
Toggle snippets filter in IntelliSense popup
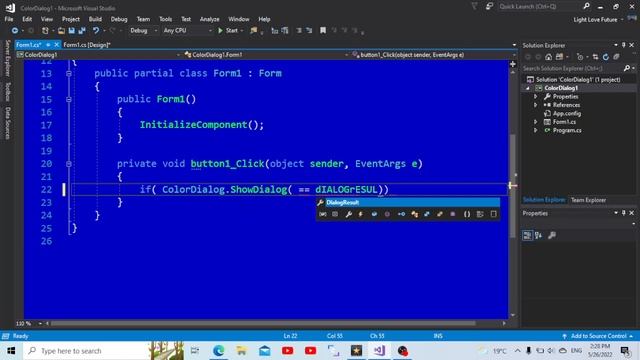tap(493, 214)
